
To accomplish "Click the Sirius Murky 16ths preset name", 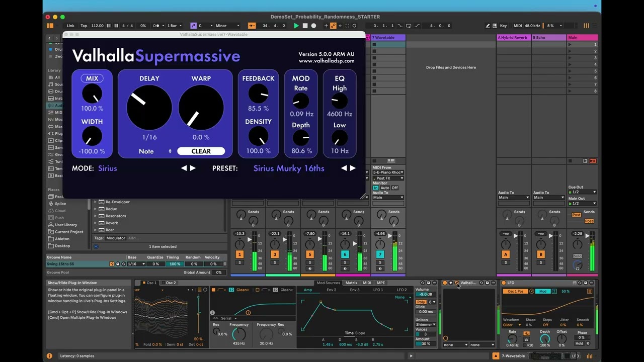I will (x=289, y=168).
